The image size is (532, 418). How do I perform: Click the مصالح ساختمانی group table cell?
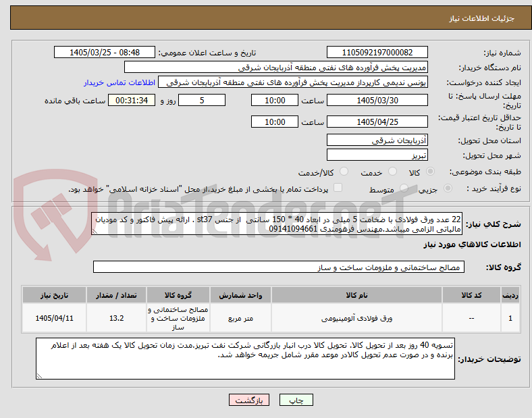pos(178,318)
